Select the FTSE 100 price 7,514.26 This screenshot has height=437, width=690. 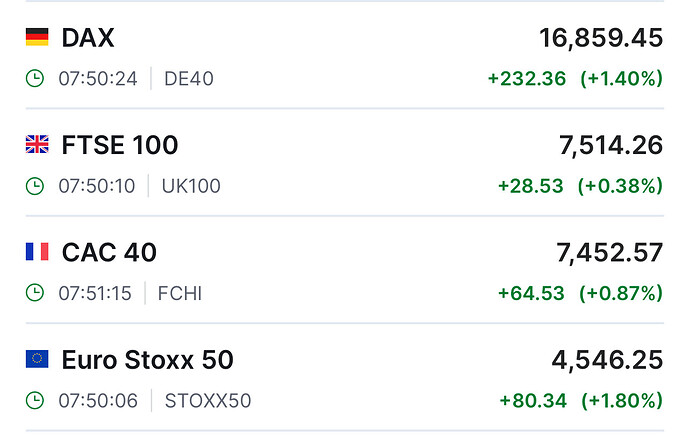point(610,145)
